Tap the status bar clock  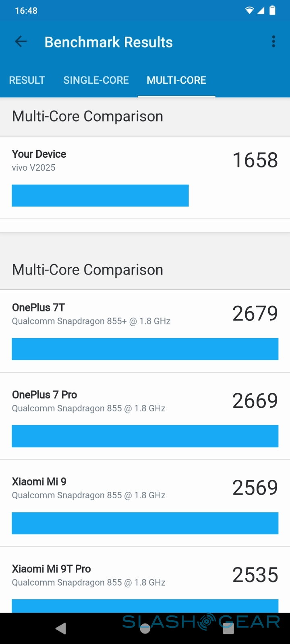click(26, 11)
